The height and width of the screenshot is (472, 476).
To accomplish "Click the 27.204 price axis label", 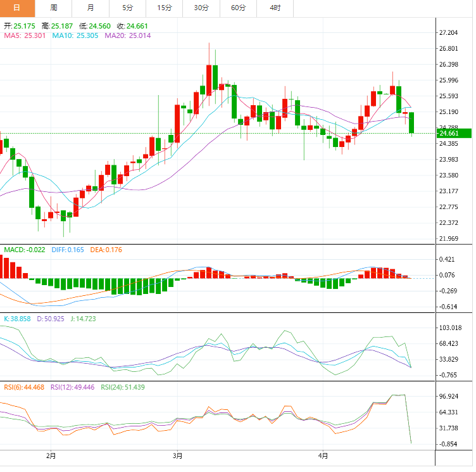I will pyautogui.click(x=449, y=33).
